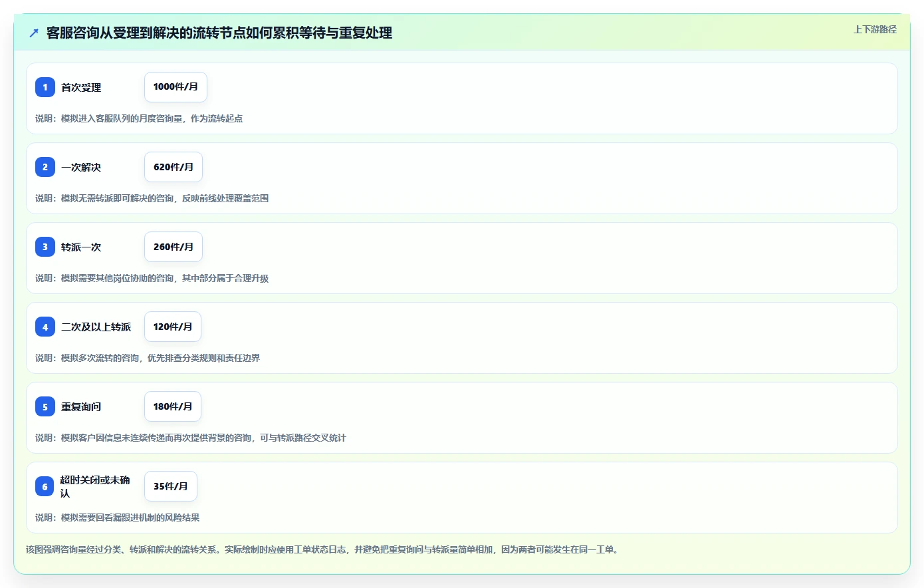Click the footer note starting 该图强调咨询量
This screenshot has height=588, width=924.
tap(324, 549)
